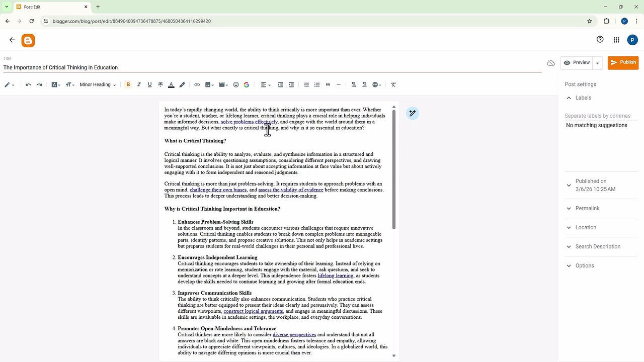Open the text alignment dropdown
The height and width of the screenshot is (362, 644).
point(266,84)
